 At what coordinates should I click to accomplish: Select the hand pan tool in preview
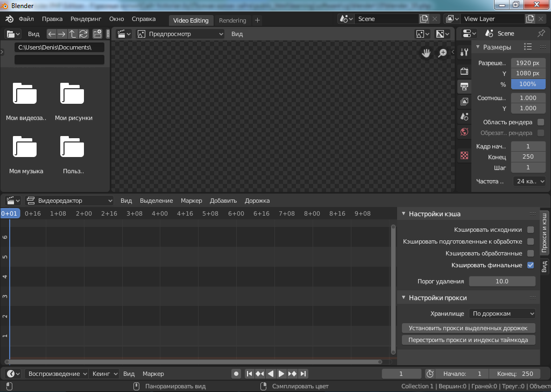[426, 53]
